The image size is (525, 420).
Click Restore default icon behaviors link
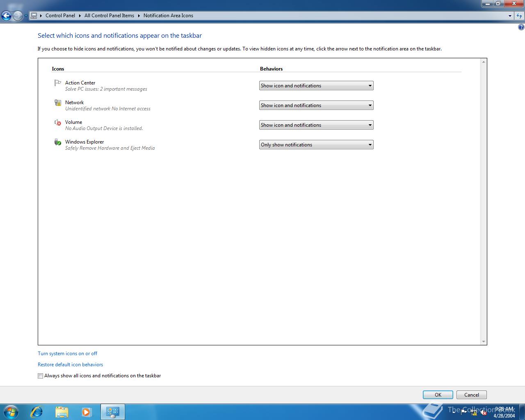tap(70, 365)
